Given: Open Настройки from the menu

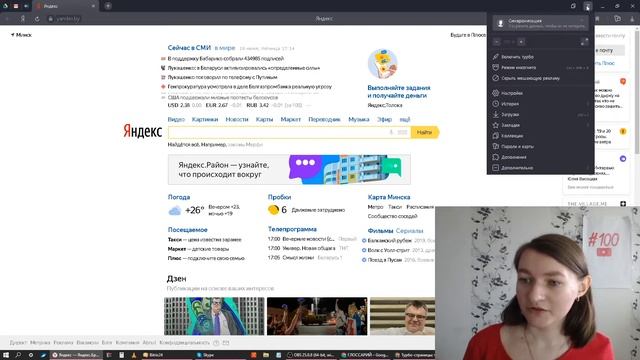Looking at the screenshot, I should [540, 93].
